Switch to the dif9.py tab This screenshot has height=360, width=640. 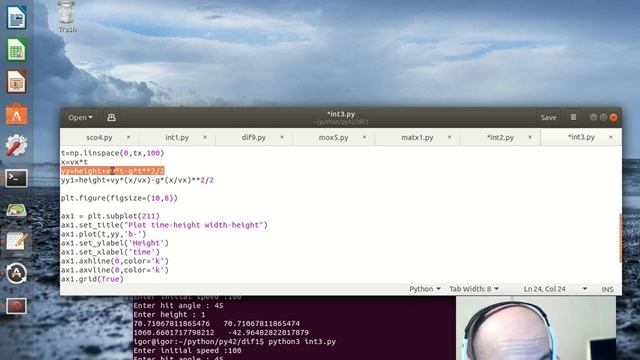253,138
